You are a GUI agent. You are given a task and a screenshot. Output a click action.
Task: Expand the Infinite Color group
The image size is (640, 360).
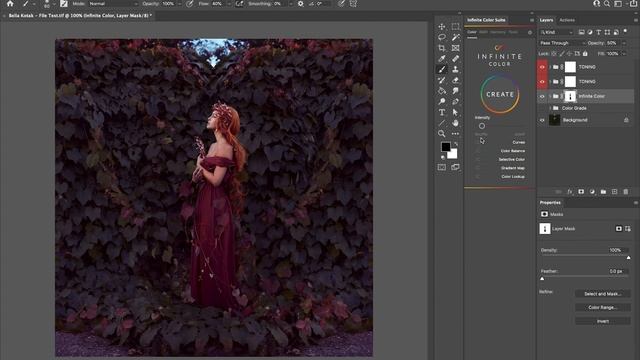[x=550, y=96]
